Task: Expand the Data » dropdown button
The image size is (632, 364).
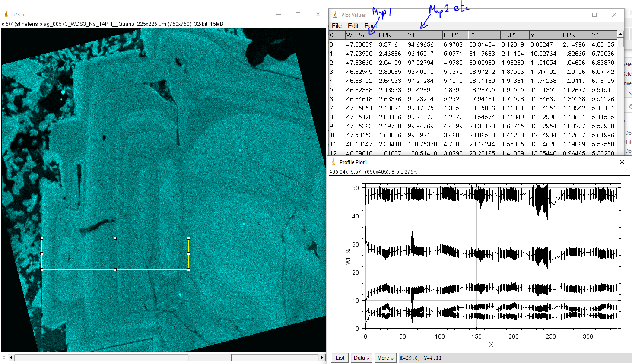Action: pyautogui.click(x=361, y=358)
